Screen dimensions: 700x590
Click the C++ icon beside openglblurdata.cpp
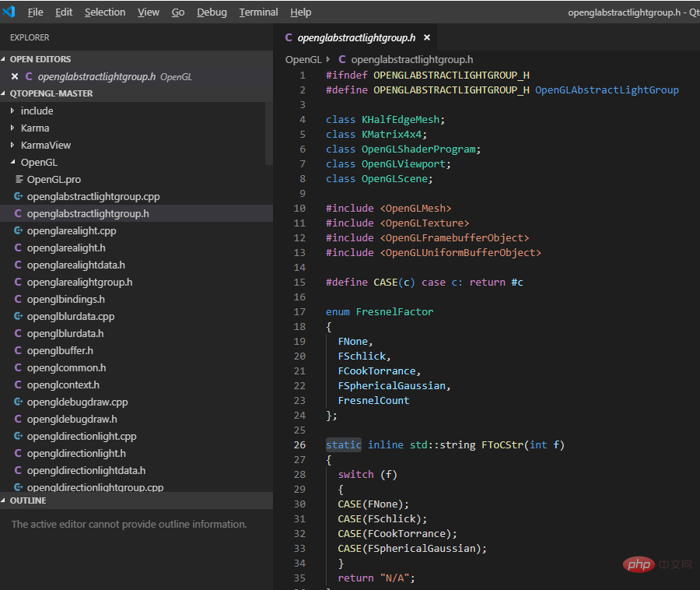pos(19,316)
